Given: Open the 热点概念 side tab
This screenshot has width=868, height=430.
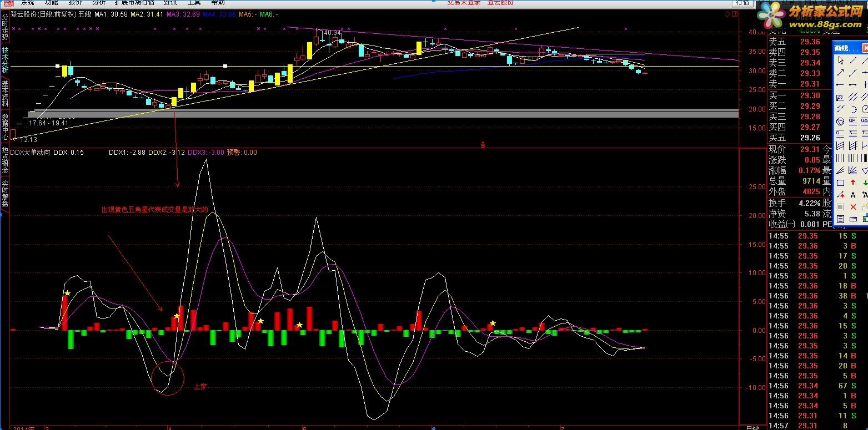Looking at the screenshot, I should point(5,160).
